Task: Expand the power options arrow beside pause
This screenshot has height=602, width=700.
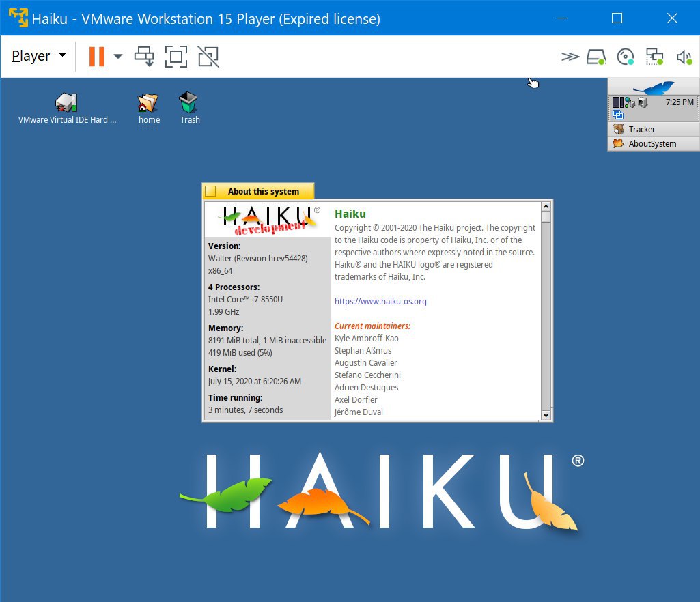Action: pyautogui.click(x=118, y=56)
